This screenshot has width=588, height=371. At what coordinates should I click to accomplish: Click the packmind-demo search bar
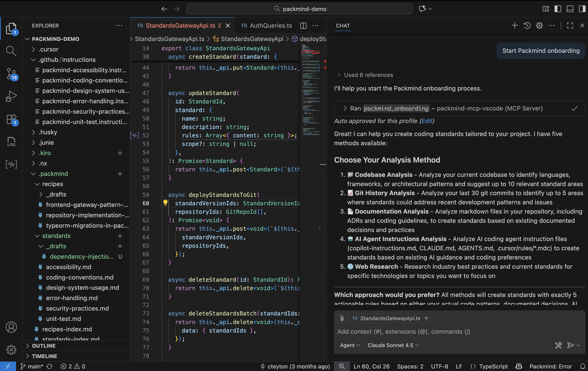tap(300, 9)
